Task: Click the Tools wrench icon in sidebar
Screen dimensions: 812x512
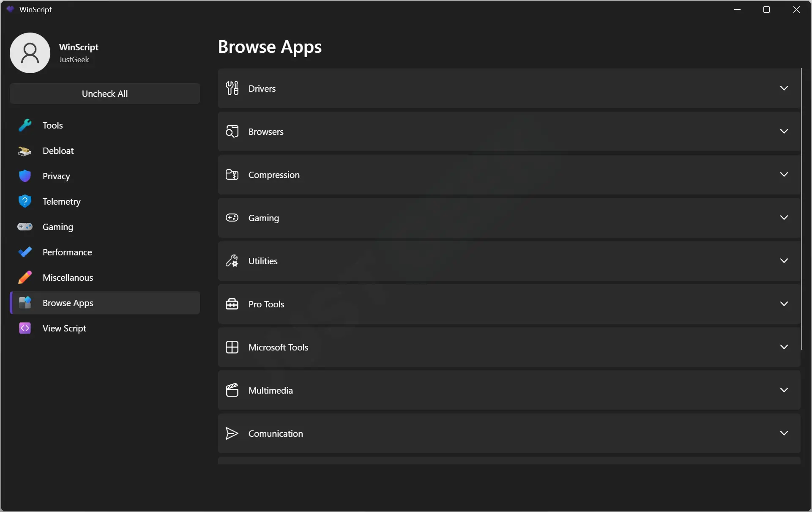Action: tap(25, 125)
